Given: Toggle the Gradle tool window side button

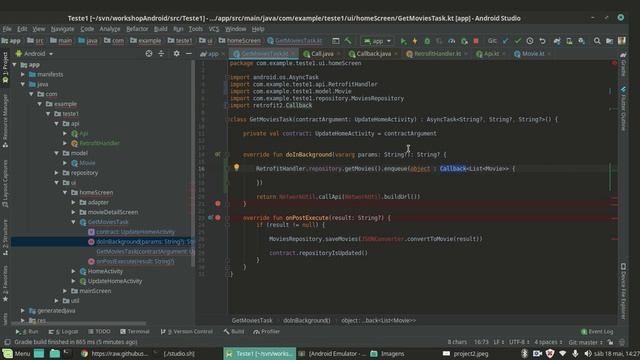Looking at the screenshot, I should click(x=623, y=64).
